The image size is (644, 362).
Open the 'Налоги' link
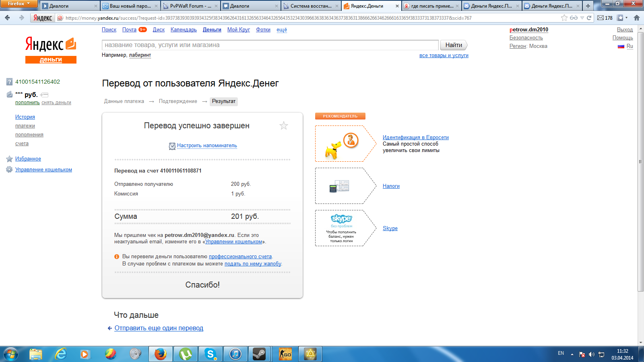(391, 186)
